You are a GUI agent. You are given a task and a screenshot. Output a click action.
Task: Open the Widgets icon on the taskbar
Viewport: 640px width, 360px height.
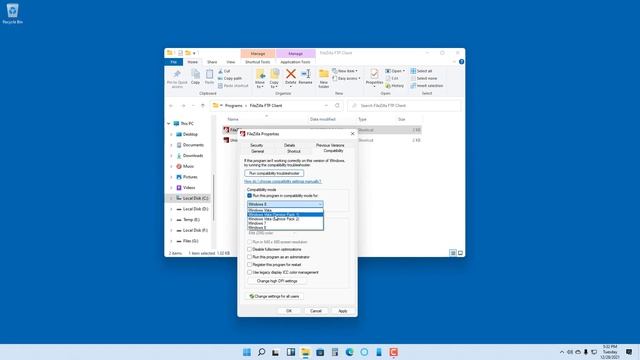click(291, 352)
